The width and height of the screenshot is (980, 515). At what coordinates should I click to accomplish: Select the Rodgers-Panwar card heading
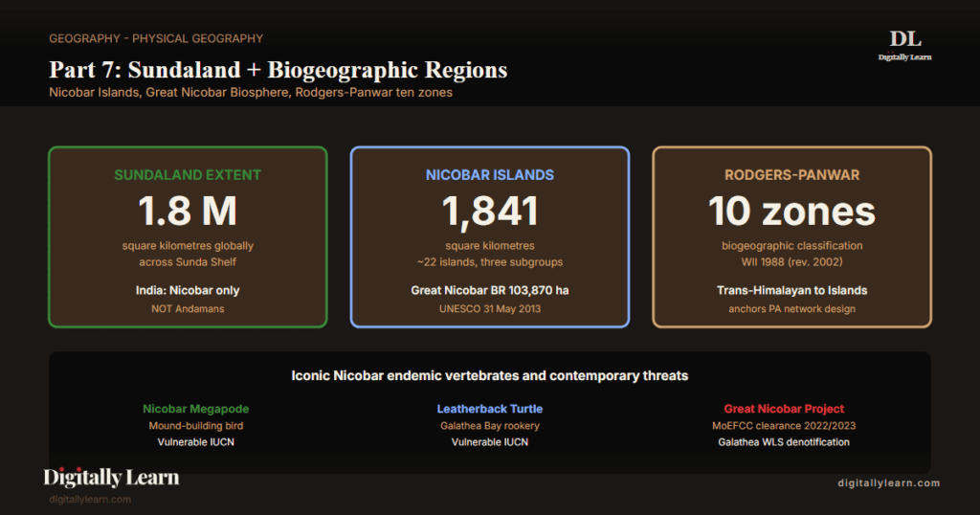coord(791,175)
